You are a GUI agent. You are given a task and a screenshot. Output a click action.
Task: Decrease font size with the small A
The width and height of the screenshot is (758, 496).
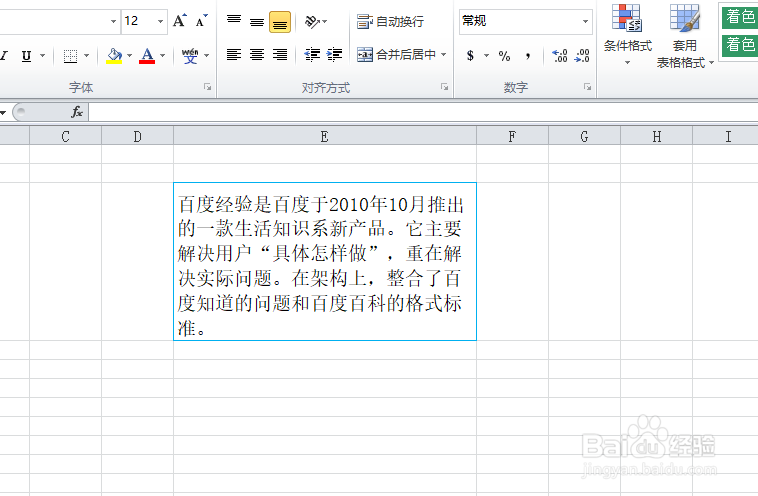pos(201,21)
